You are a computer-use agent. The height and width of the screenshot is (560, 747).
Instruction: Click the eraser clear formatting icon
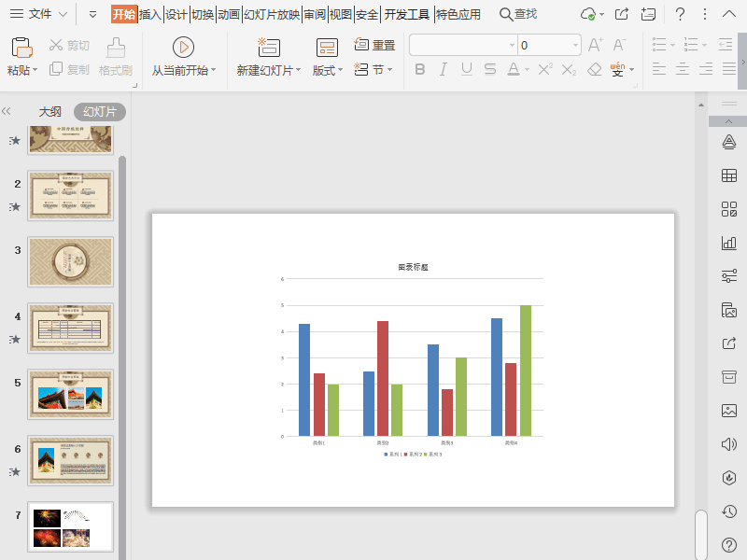(x=595, y=70)
